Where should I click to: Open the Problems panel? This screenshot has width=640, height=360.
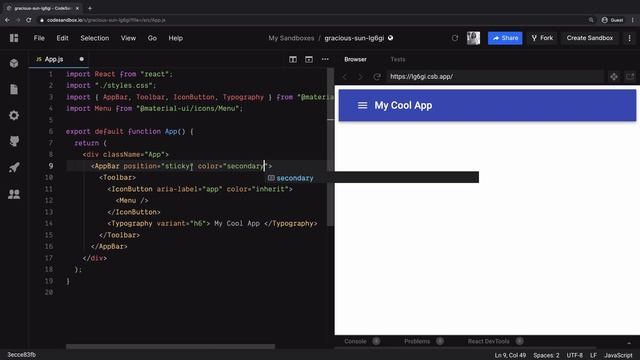tap(423, 341)
